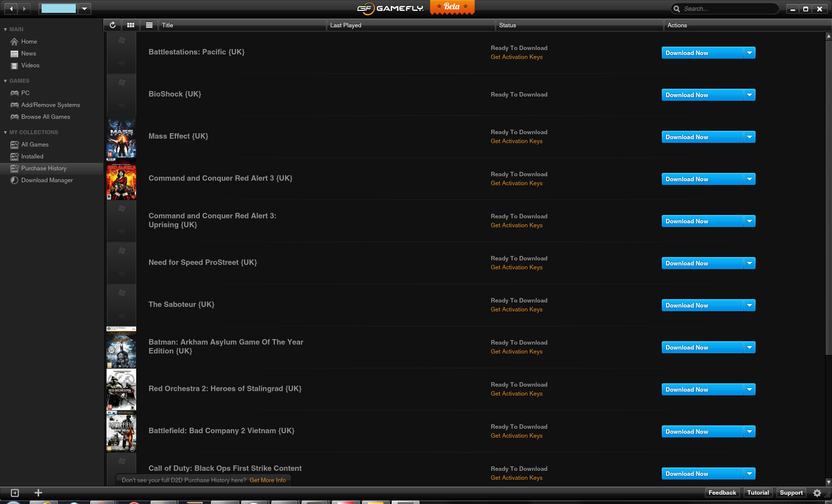This screenshot has width=832, height=504.
Task: Click the search magnifier icon
Action: [676, 9]
